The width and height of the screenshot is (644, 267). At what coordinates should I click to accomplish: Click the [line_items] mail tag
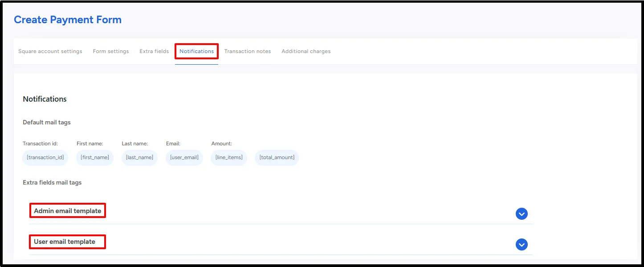tap(229, 158)
